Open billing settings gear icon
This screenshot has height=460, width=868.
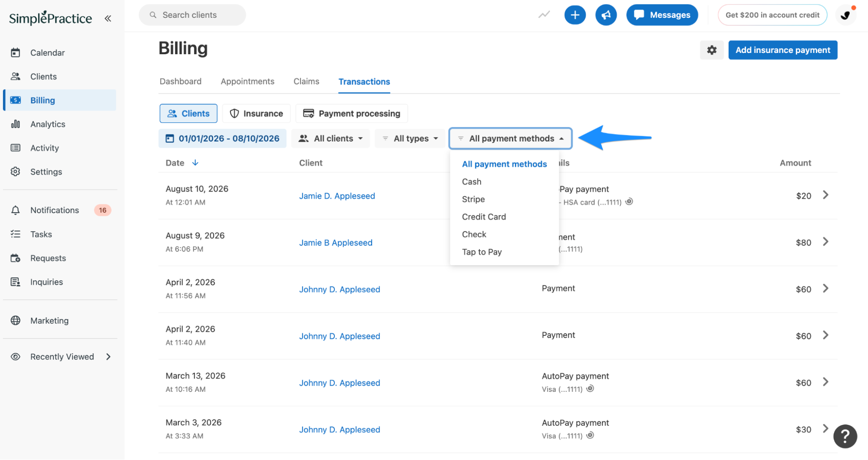coord(712,50)
